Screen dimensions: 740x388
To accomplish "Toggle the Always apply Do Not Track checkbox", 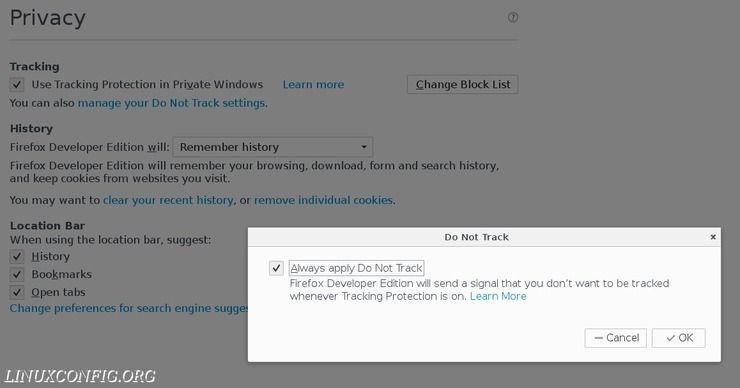I will coord(276,268).
